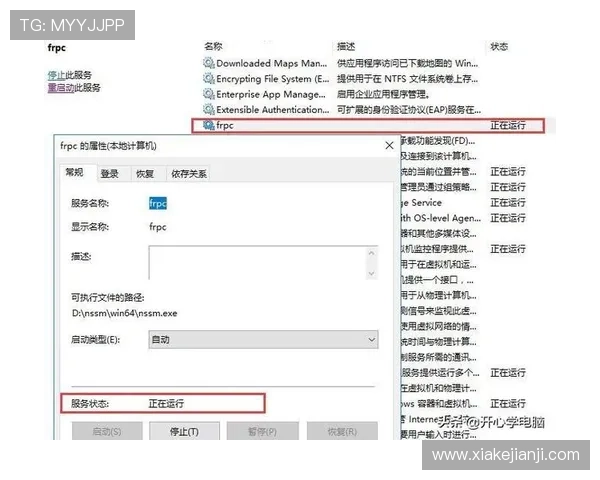The width and height of the screenshot is (600, 480).
Task: Click the description 可扩展的身份验证协议(EAP)服务在...
Action: (409, 110)
